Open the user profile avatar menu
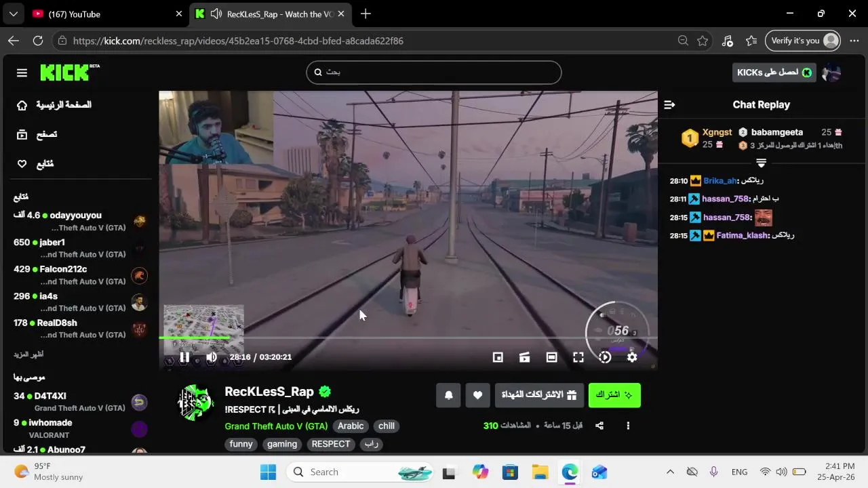The width and height of the screenshot is (868, 488). click(x=831, y=73)
